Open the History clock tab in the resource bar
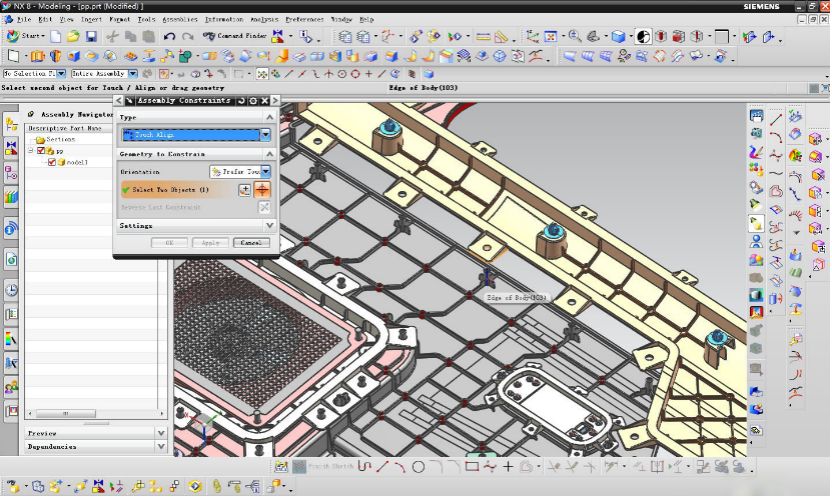 [x=11, y=290]
